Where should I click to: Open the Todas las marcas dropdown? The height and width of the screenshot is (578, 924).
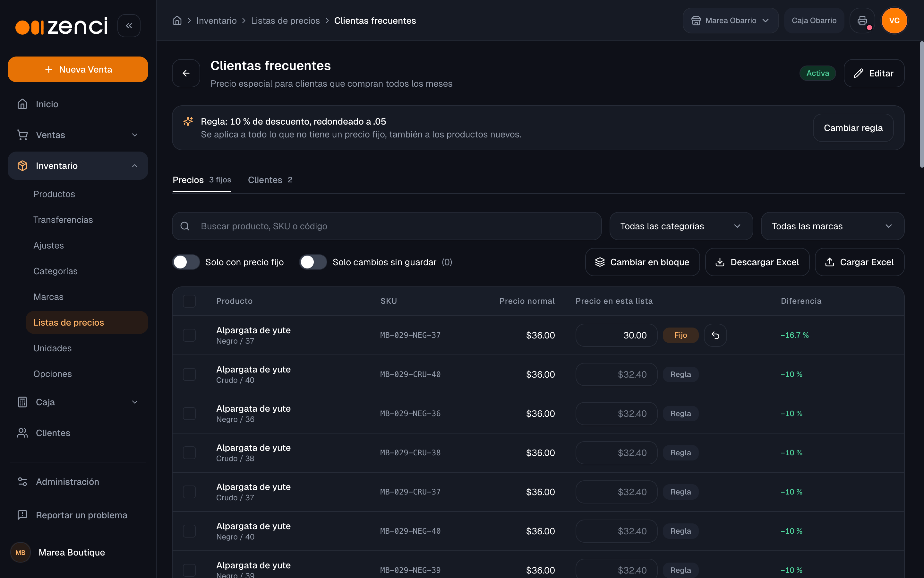[x=832, y=226]
